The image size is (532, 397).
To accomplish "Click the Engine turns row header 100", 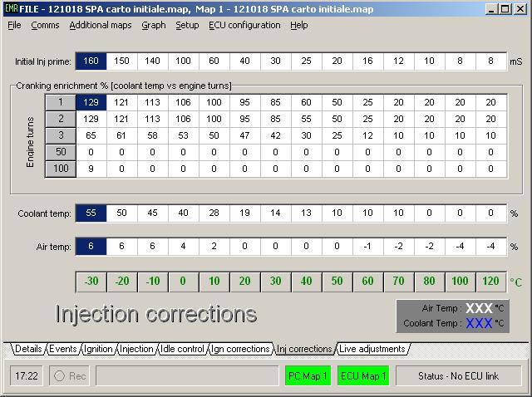I will 61,169.
